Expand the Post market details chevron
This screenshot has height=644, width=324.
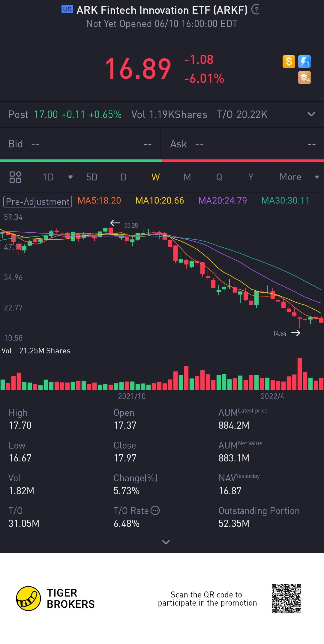(311, 114)
